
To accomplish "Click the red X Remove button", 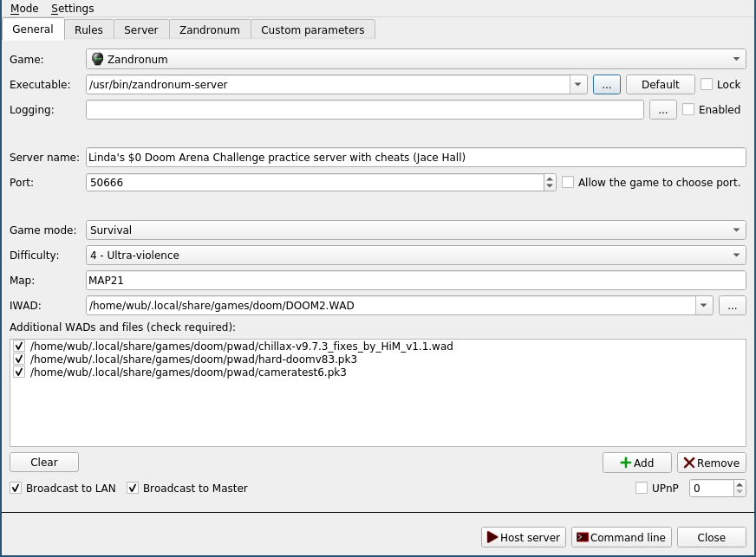I will (x=711, y=463).
